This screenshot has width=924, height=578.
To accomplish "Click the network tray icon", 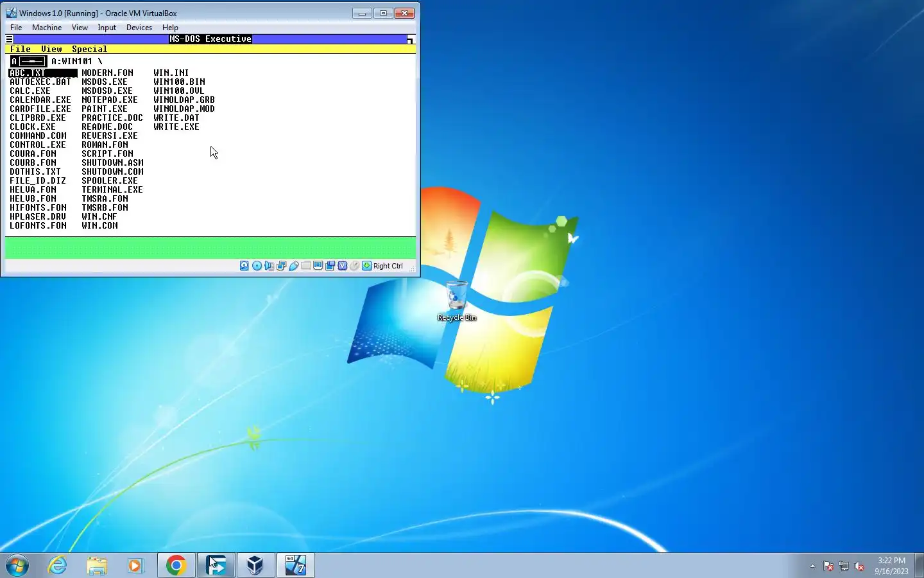I will click(x=844, y=566).
